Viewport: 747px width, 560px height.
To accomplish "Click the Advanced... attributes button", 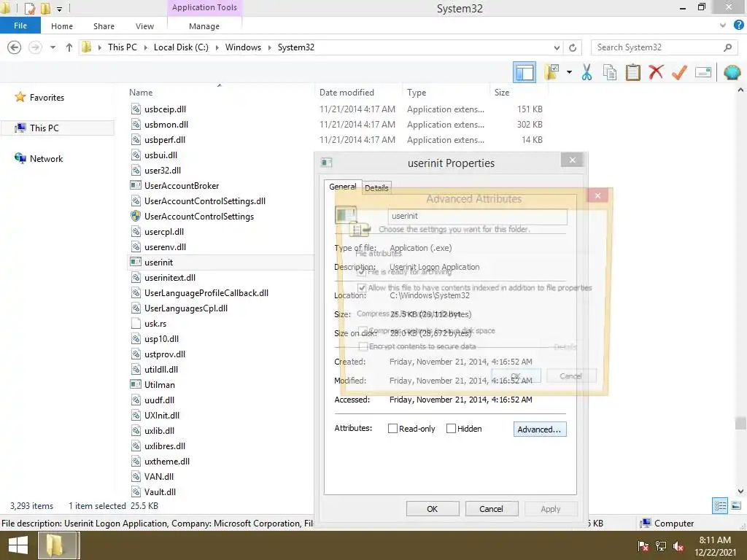I will tap(539, 429).
